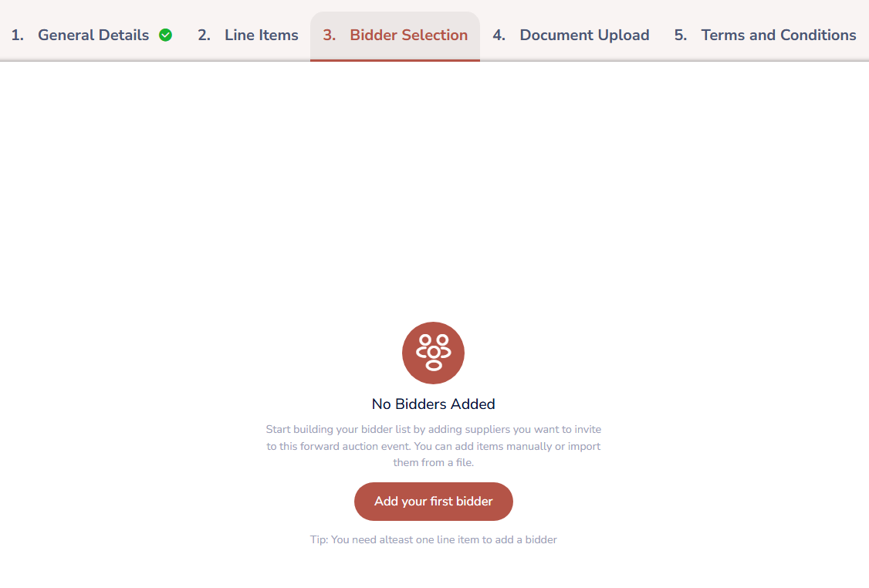Image resolution: width=869 pixels, height=588 pixels.
Task: Click the red step number 3 label
Action: (x=330, y=35)
